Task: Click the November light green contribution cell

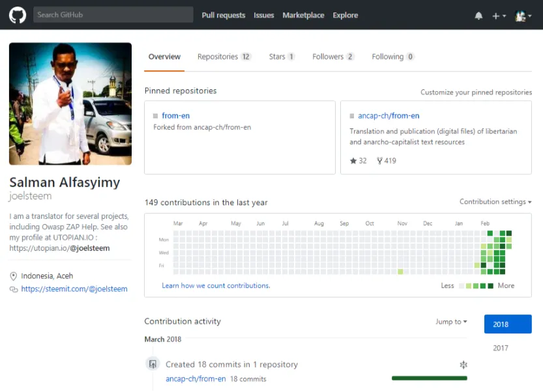Action: [x=400, y=272]
